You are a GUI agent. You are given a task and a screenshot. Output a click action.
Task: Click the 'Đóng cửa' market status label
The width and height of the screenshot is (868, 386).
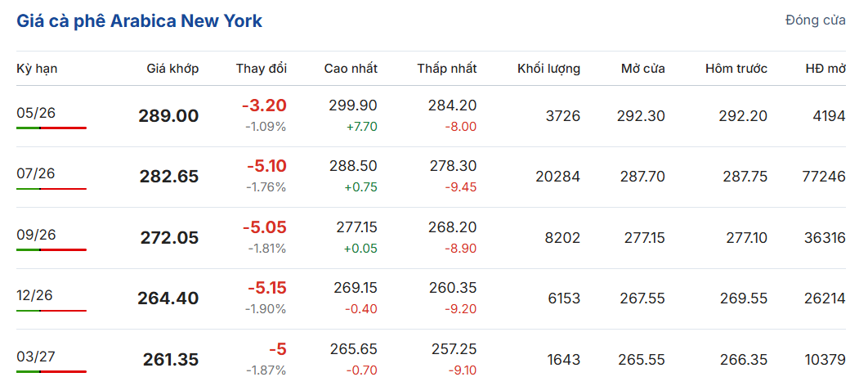815,20
